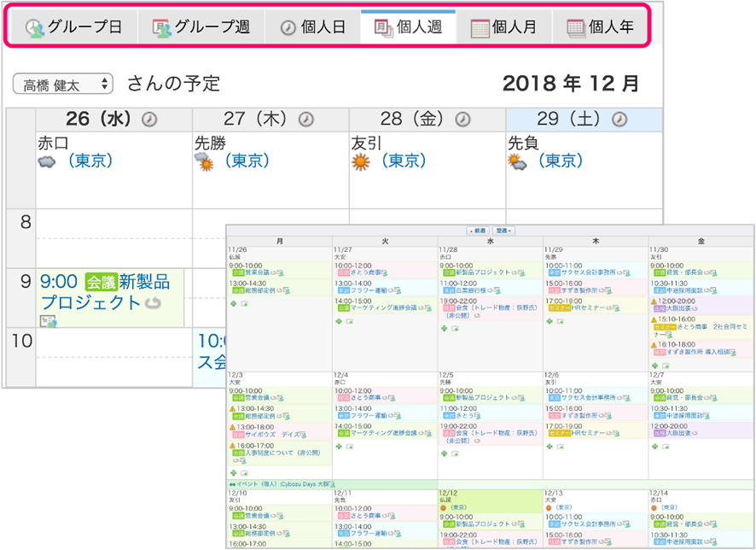This screenshot has height=550, width=756.
Task: Open the マーケティング進捗会議 event on 11/27
Action: pos(384,307)
